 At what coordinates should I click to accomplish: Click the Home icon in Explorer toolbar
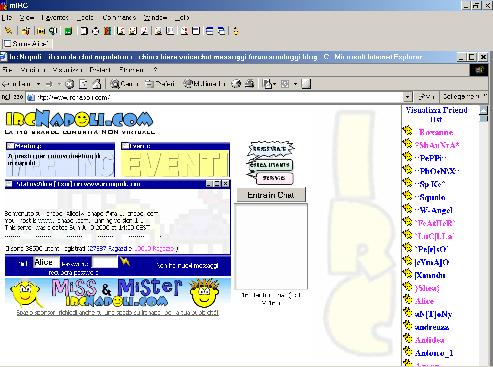point(97,84)
